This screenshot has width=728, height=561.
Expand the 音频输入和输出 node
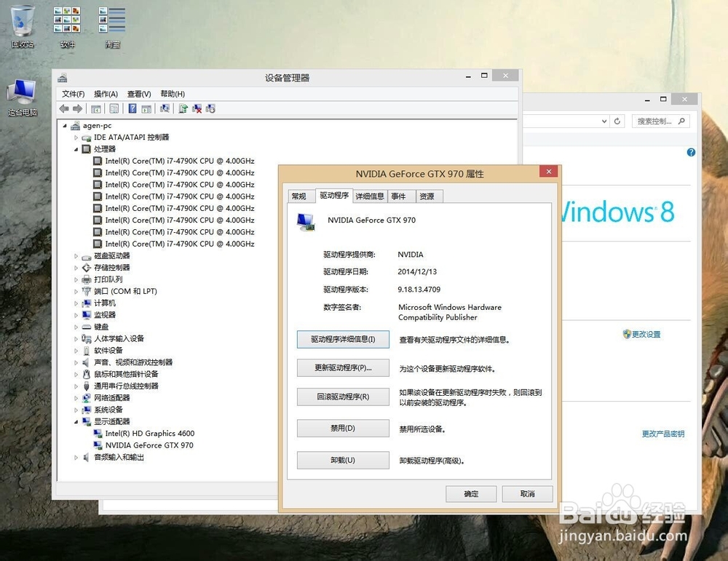(x=76, y=458)
